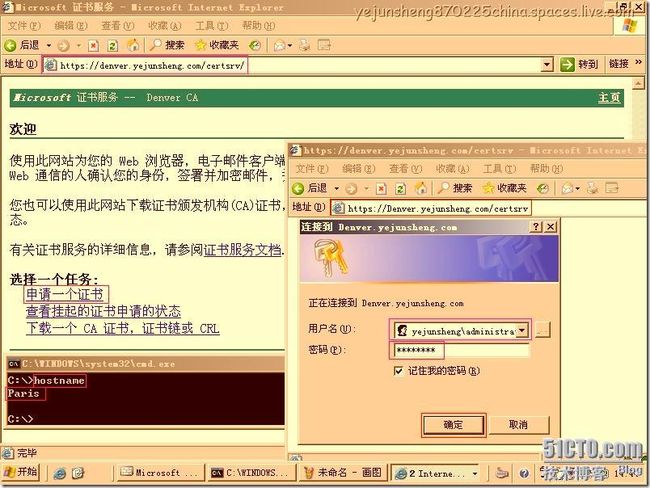
Task: Click Home (主页) link in green banner
Action: (609, 98)
